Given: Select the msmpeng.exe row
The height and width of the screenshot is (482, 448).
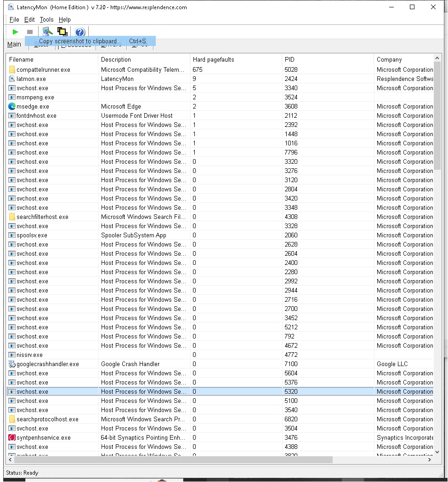Looking at the screenshot, I should point(220,97).
